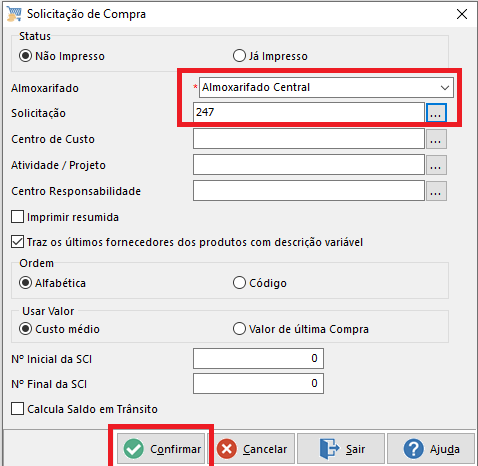Choose Código ordering radio button
Screen dimensions: 478x466
pos(239,283)
